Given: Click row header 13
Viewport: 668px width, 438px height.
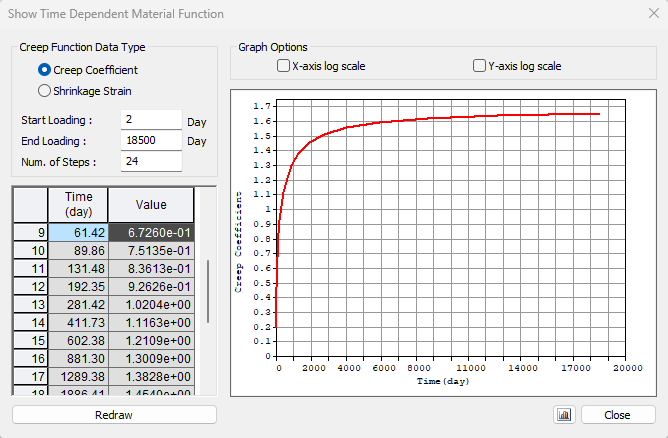Looking at the screenshot, I should [x=31, y=305].
